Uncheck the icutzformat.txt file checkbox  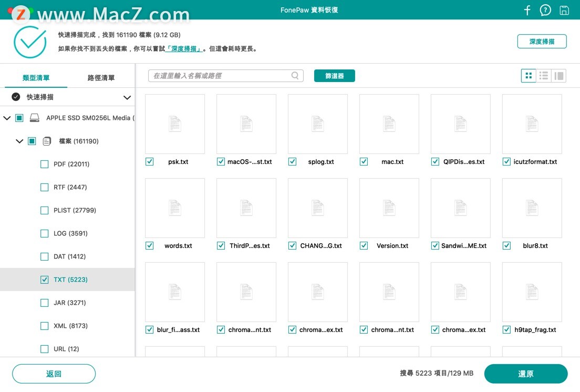click(507, 162)
